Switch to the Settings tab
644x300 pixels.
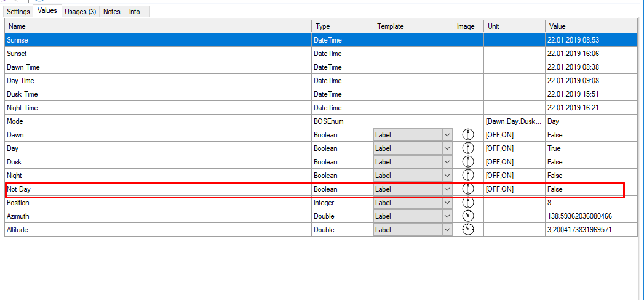click(x=18, y=12)
